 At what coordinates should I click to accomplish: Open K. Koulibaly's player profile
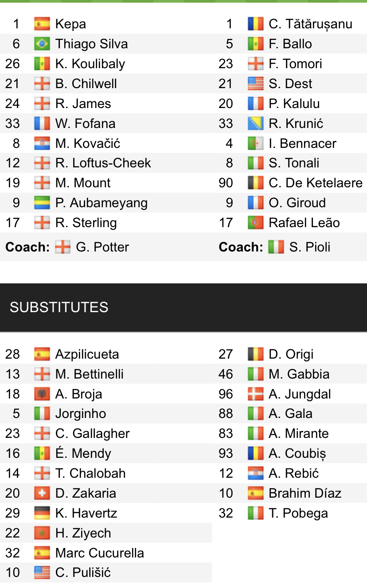tap(90, 64)
